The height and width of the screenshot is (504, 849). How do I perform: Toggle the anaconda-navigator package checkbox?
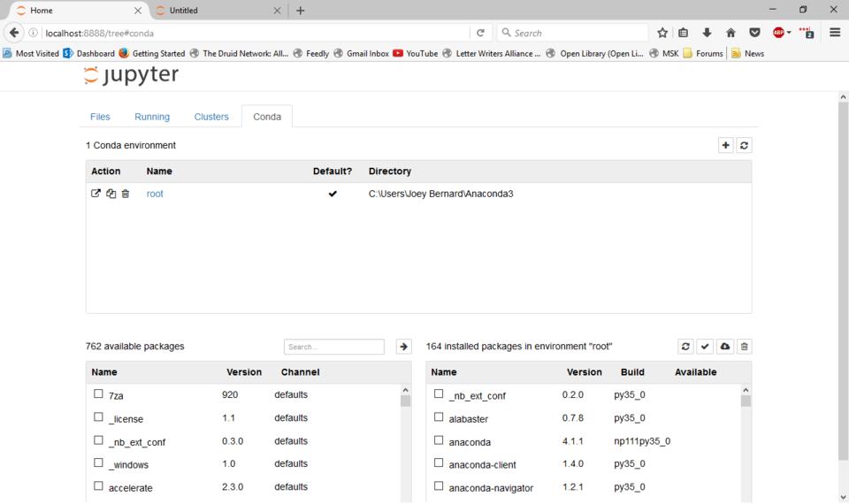(x=439, y=486)
